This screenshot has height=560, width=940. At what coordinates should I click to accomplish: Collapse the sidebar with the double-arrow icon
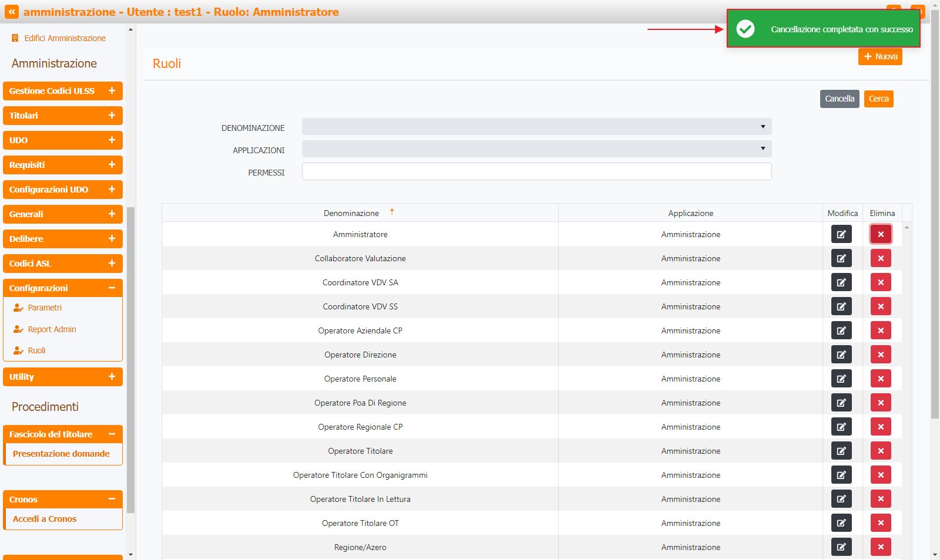click(x=12, y=12)
